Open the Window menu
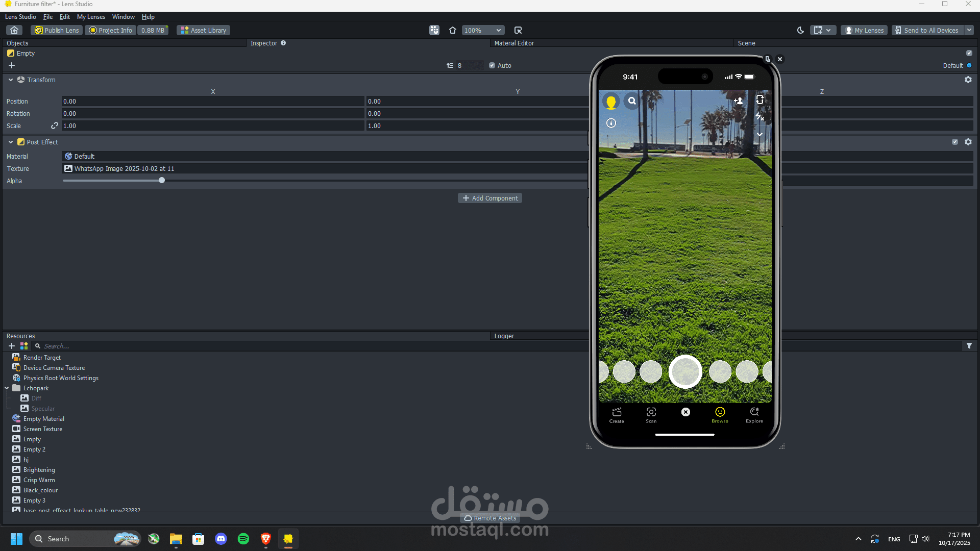Screen dimensions: 980x551 click(123, 17)
